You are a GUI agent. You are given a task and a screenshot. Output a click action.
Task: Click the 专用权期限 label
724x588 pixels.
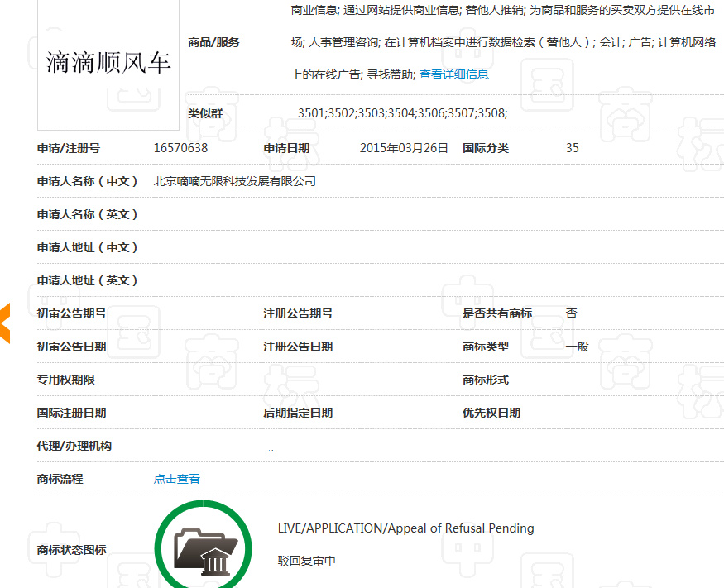66,380
